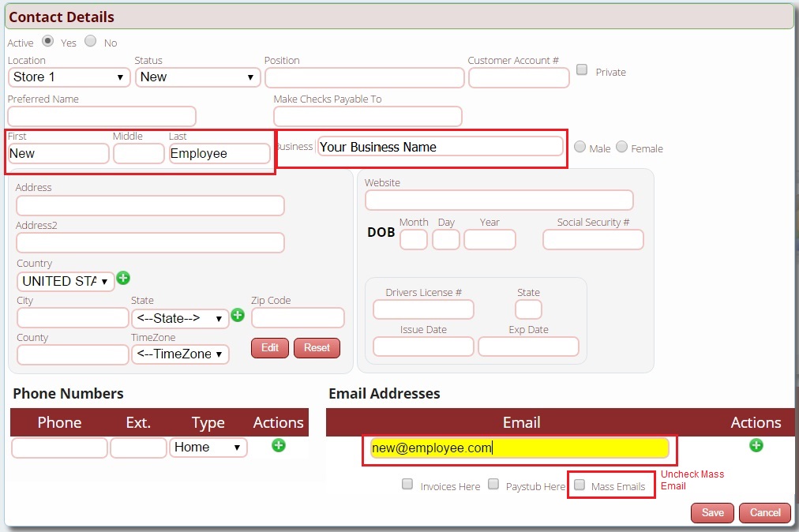Select the Active No radio button
Viewport: 799px width, 532px height.
(x=91, y=41)
